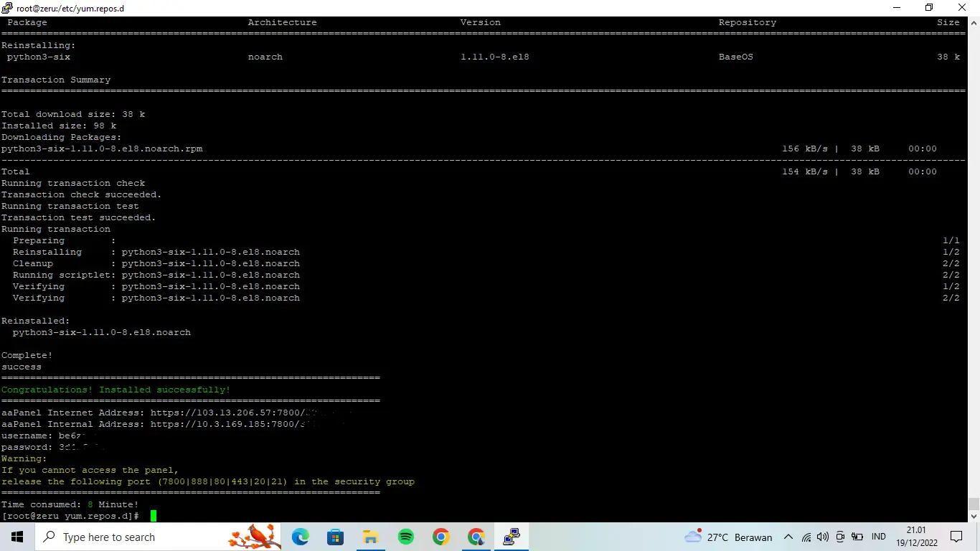Image resolution: width=980 pixels, height=551 pixels.
Task: Click the '156 kB/s' download speed
Action: point(805,149)
